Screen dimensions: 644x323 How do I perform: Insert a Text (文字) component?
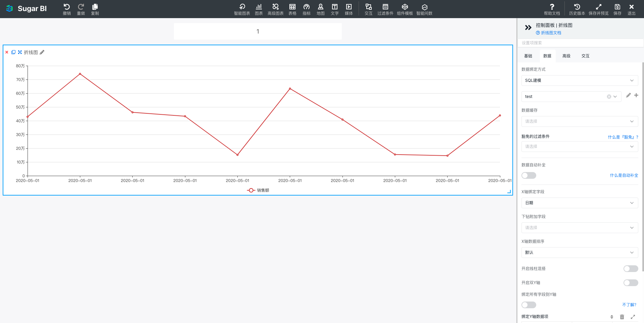335,7
